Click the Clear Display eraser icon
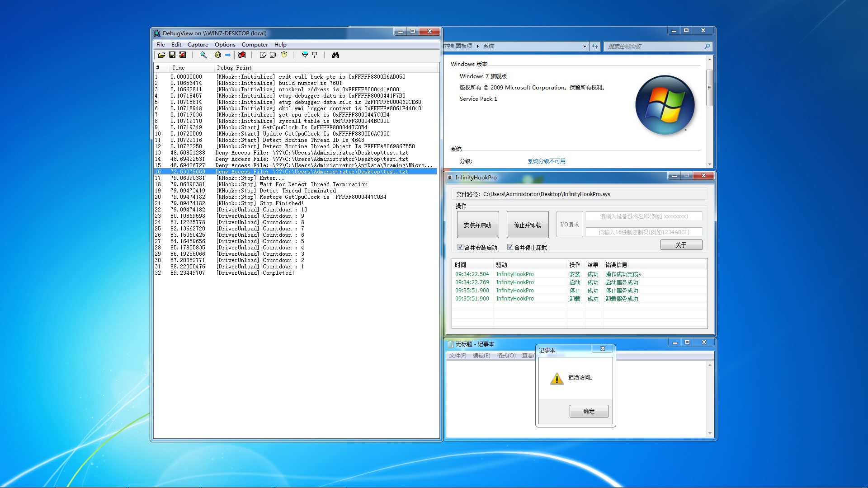Screen dimensions: 868x488 pyautogui.click(x=242, y=55)
